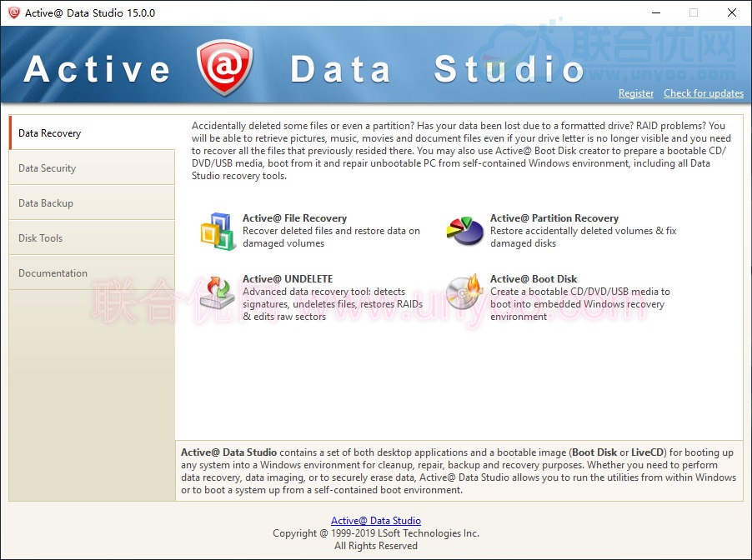Click the Active@ Partition Recovery pie icon

point(464,231)
